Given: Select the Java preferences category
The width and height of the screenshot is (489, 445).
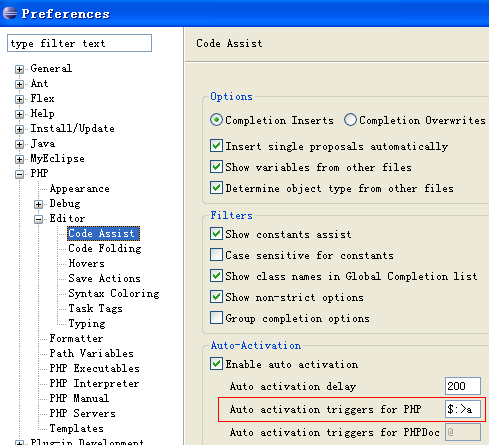Looking at the screenshot, I should (43, 143).
